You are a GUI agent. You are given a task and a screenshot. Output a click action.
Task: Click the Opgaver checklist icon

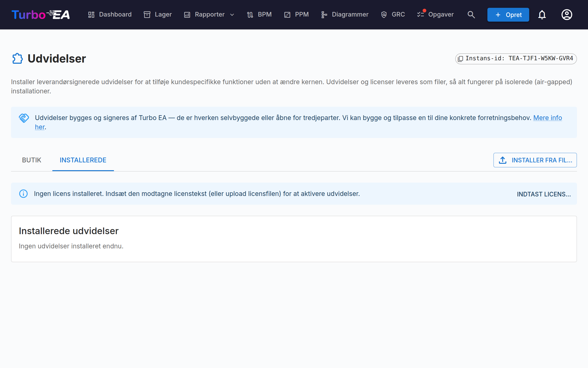coord(421,14)
